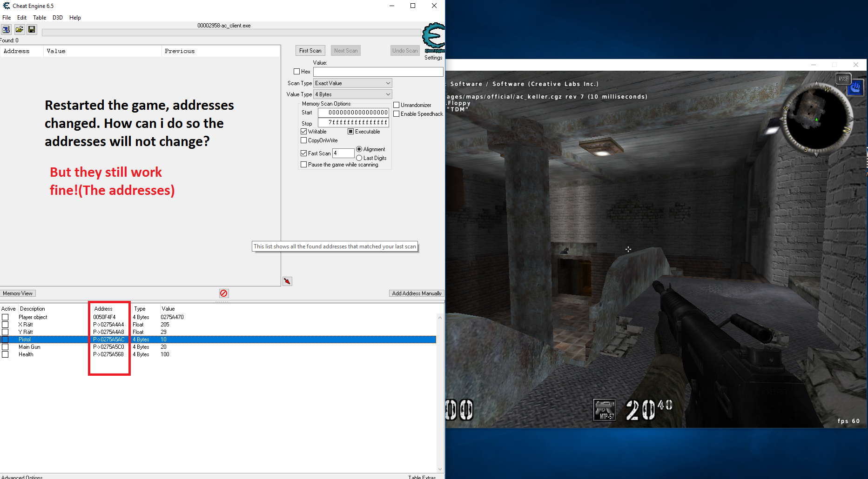Click Add Address Manually button
This screenshot has height=479, width=868.
[x=417, y=293]
